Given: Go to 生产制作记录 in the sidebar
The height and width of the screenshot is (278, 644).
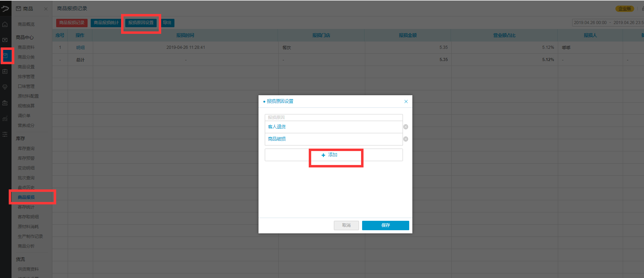Looking at the screenshot, I should [x=30, y=236].
